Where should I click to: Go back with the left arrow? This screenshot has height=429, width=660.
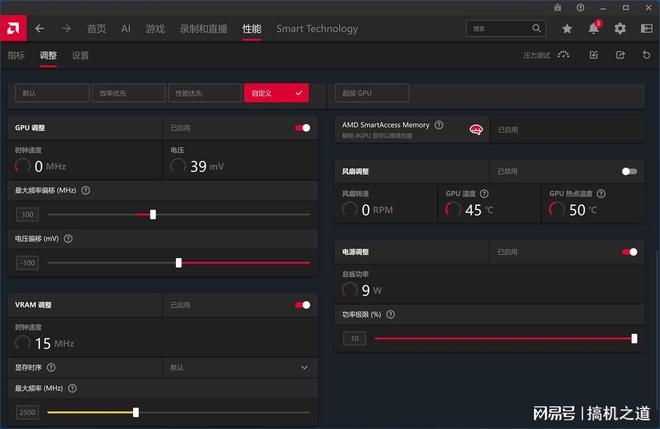(40, 28)
